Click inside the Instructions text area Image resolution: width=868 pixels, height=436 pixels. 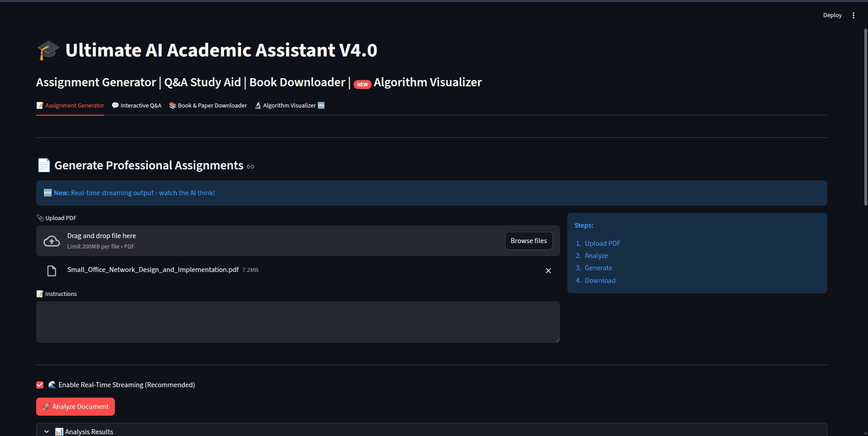coord(298,322)
